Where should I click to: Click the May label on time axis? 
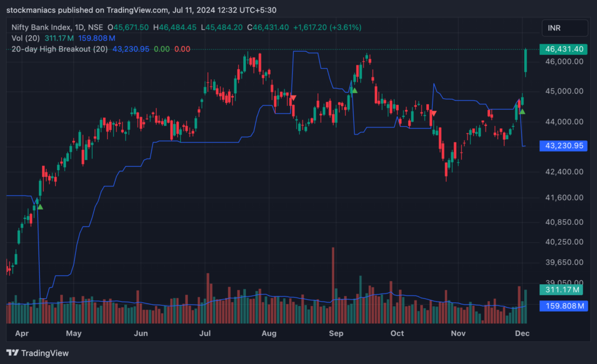[x=73, y=333]
